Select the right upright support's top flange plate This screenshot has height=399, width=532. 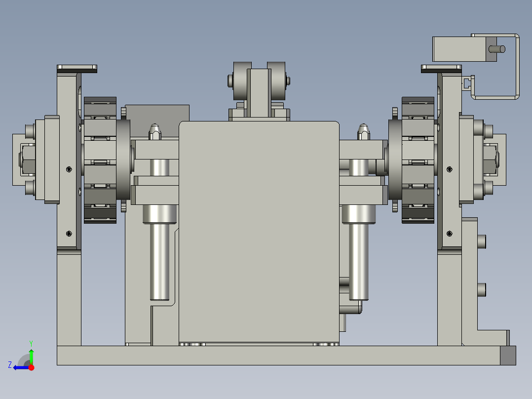(x=441, y=69)
